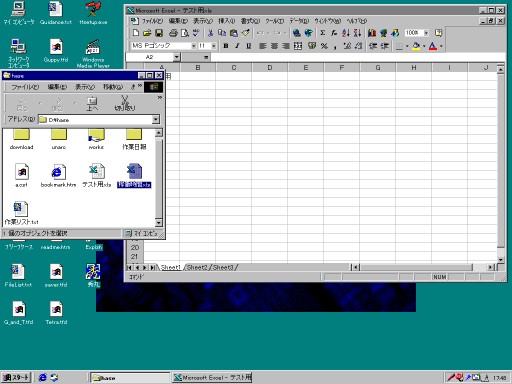Click the Save icon in Excel toolbar
This screenshot has width=512, height=384.
(159, 33)
